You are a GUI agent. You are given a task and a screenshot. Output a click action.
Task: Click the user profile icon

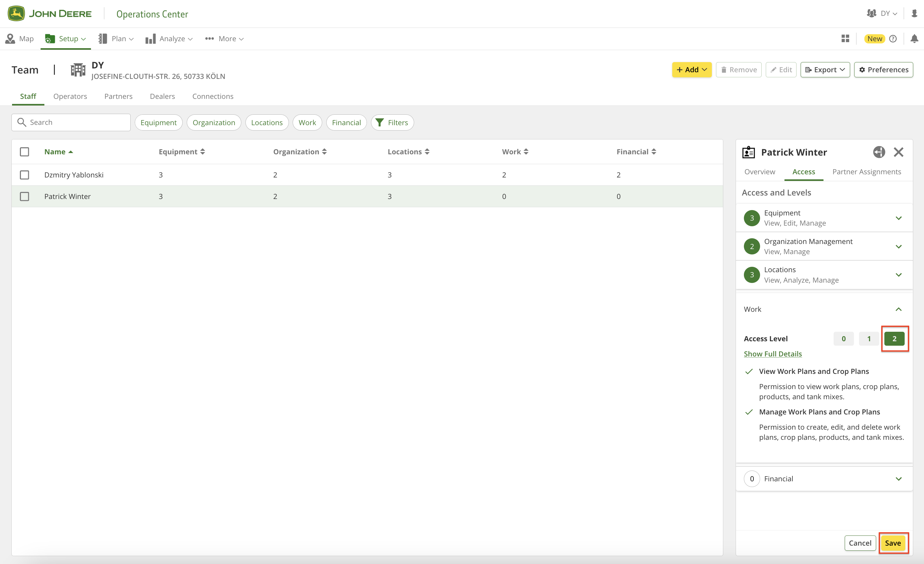tap(914, 14)
